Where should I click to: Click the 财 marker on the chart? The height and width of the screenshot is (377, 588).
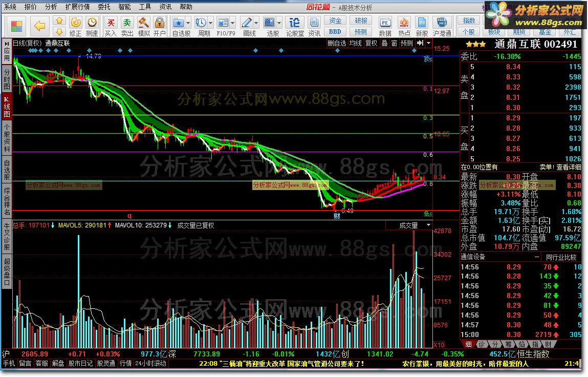[x=337, y=216]
